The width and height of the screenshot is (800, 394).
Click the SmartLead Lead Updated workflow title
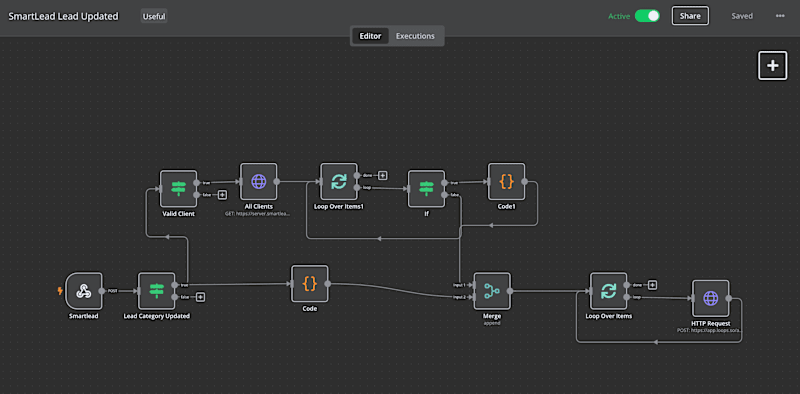[63, 16]
